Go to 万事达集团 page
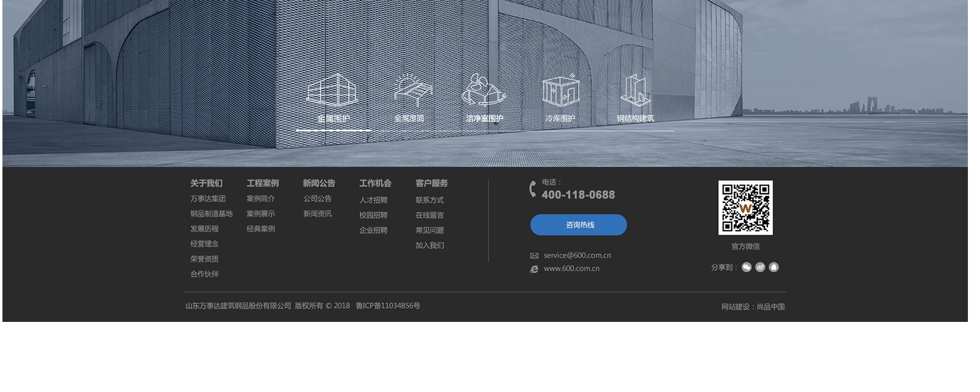The height and width of the screenshot is (392, 980). click(x=208, y=199)
